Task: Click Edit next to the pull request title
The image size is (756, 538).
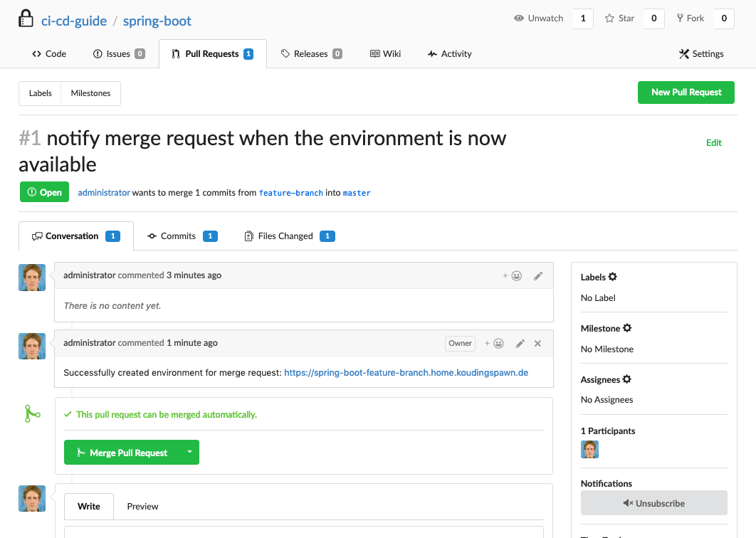Action: 713,143
